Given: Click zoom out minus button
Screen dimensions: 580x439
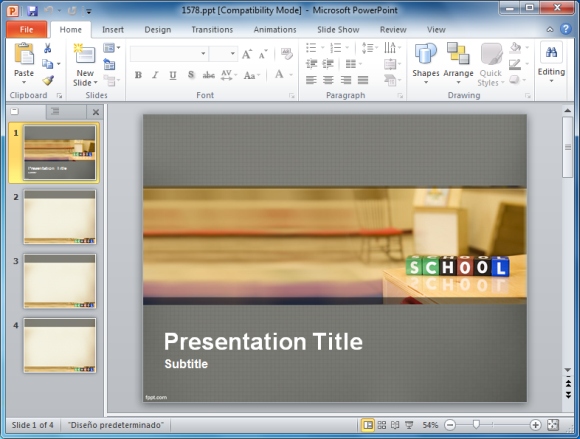Looking at the screenshot, I should (450, 425).
